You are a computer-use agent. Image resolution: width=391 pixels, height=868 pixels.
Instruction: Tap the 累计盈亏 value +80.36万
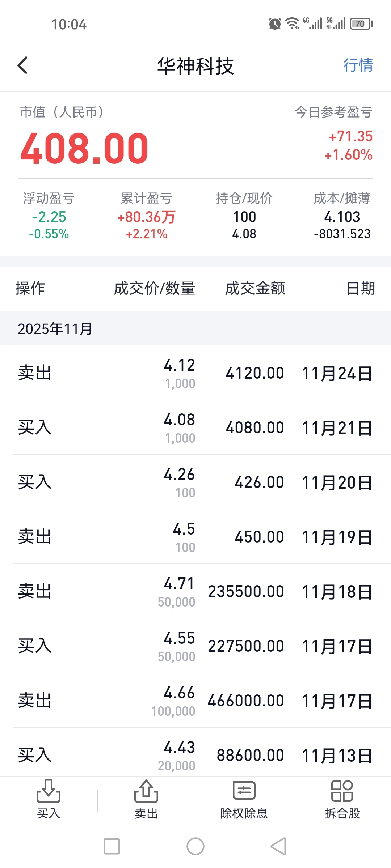[x=146, y=217]
